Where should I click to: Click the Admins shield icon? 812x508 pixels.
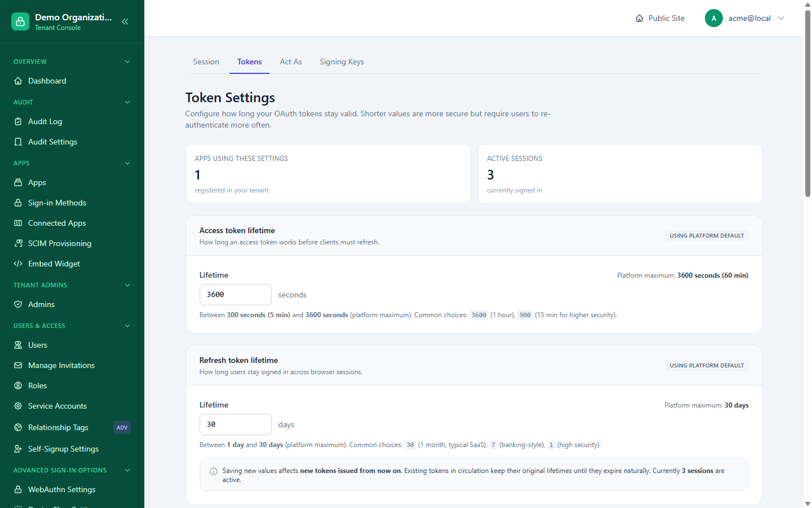click(18, 304)
